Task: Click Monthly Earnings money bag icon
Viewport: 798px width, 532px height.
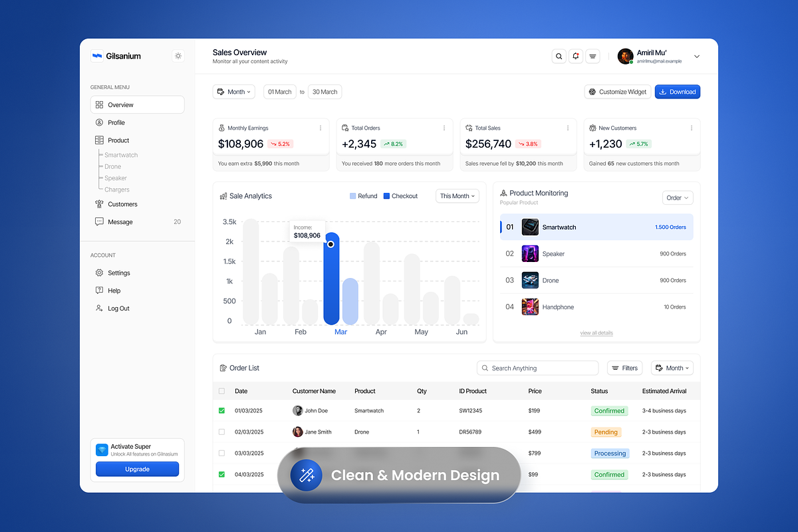Action: pyautogui.click(x=222, y=128)
